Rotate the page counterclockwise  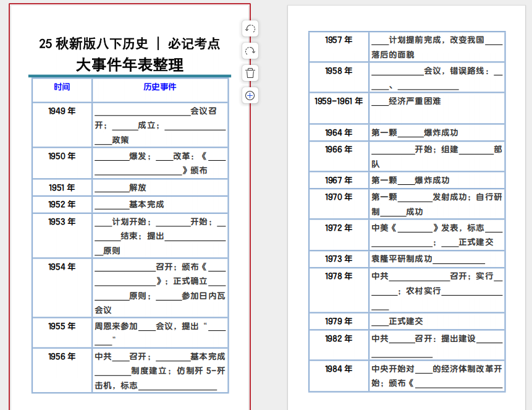(250, 28)
